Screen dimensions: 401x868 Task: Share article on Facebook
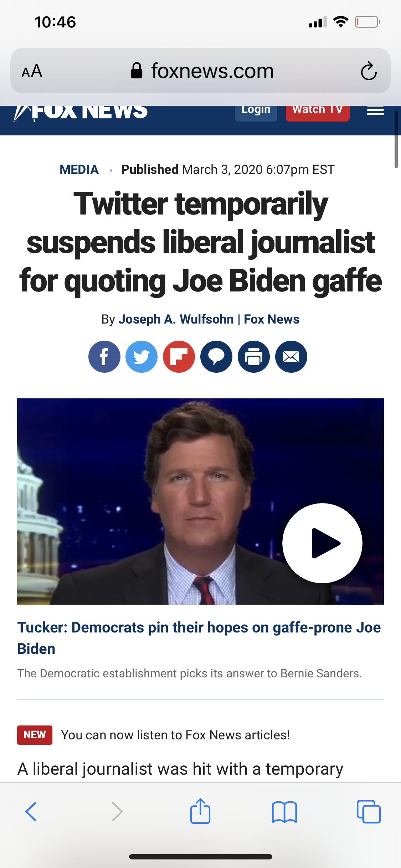tap(104, 357)
